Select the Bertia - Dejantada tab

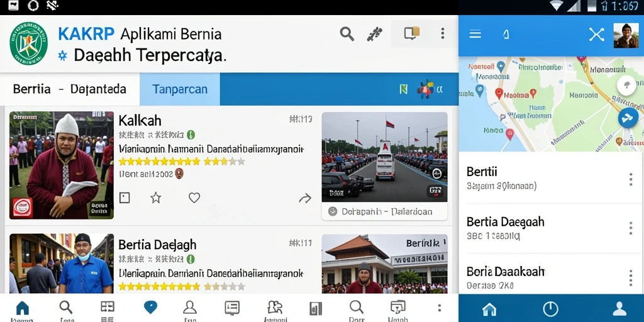(69, 89)
